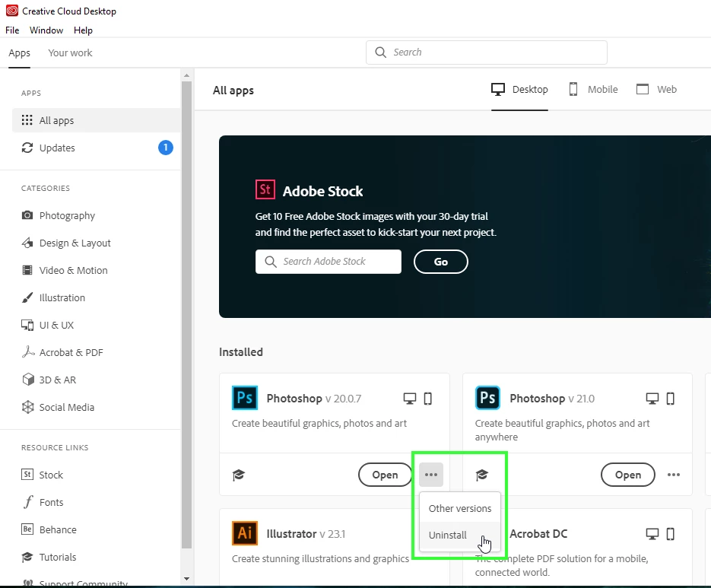Open Photoshop v 21.0
Viewport: 711px width, 588px height.
(x=628, y=475)
